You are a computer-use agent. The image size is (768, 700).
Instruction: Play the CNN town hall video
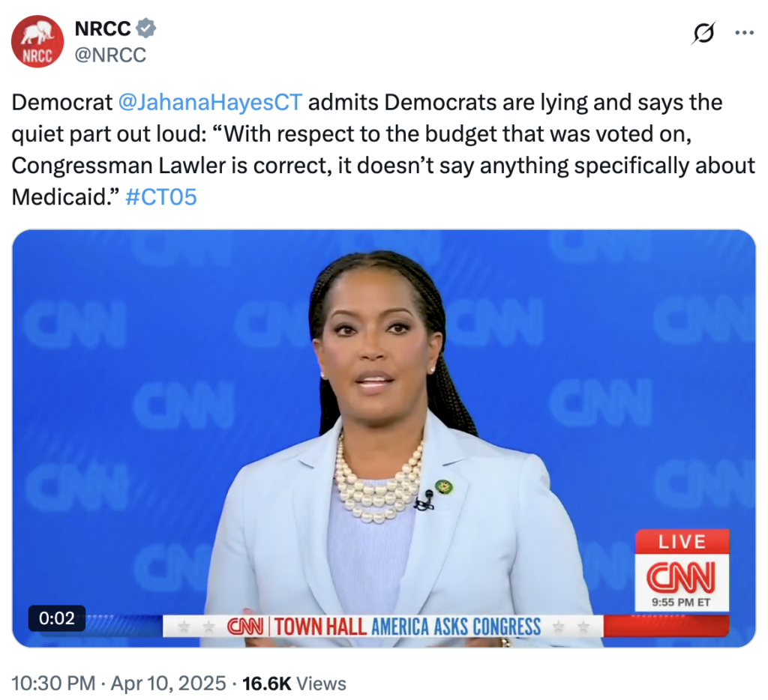[x=383, y=438]
